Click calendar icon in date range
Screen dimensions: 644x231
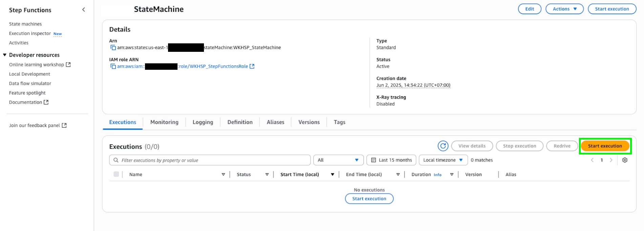pos(373,160)
